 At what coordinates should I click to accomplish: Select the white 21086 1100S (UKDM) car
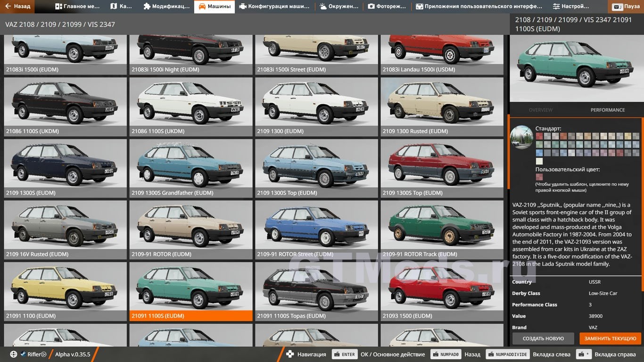point(191,107)
